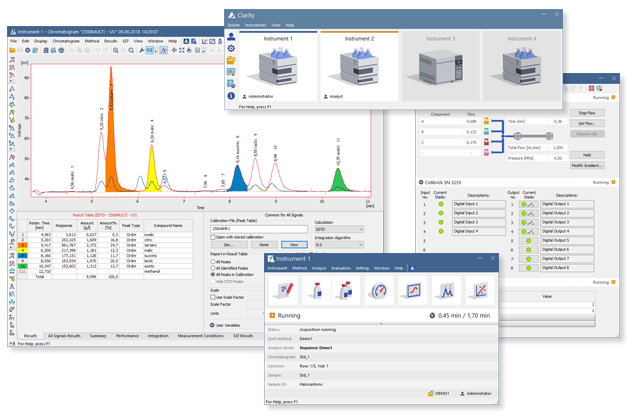The image size is (633, 418).
Task: Click the orange color cell of row 3
Action: click(23, 245)
